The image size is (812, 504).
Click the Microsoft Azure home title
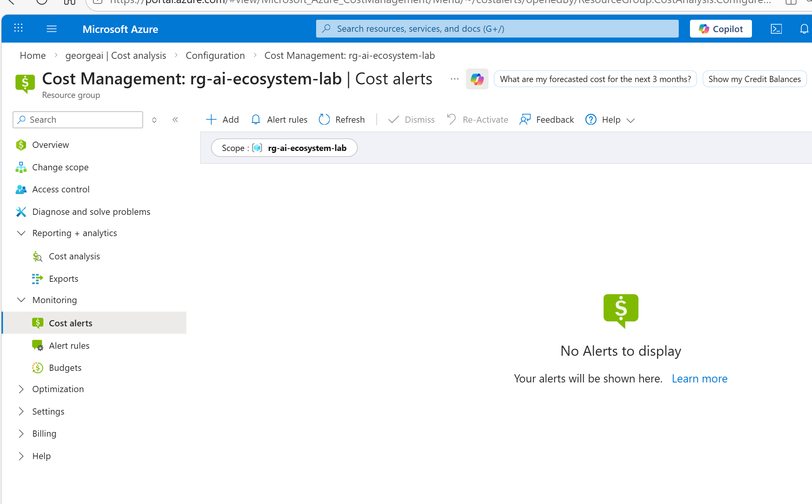click(x=120, y=29)
